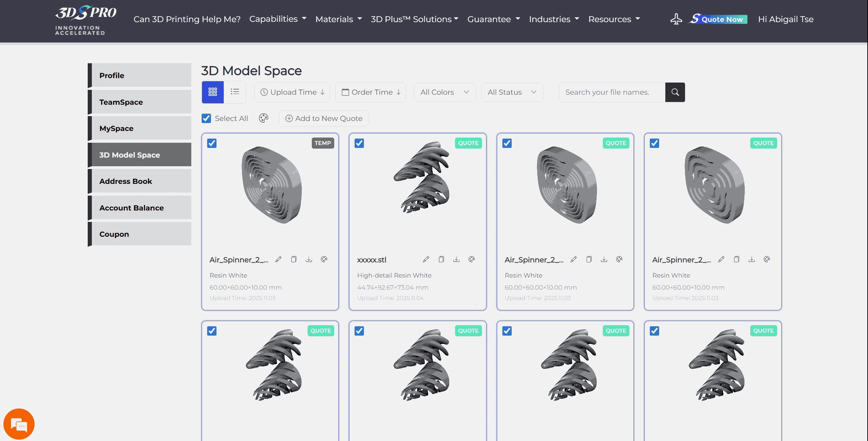
Task: Open the chat bubble in the bottom corner
Action: [x=20, y=423]
